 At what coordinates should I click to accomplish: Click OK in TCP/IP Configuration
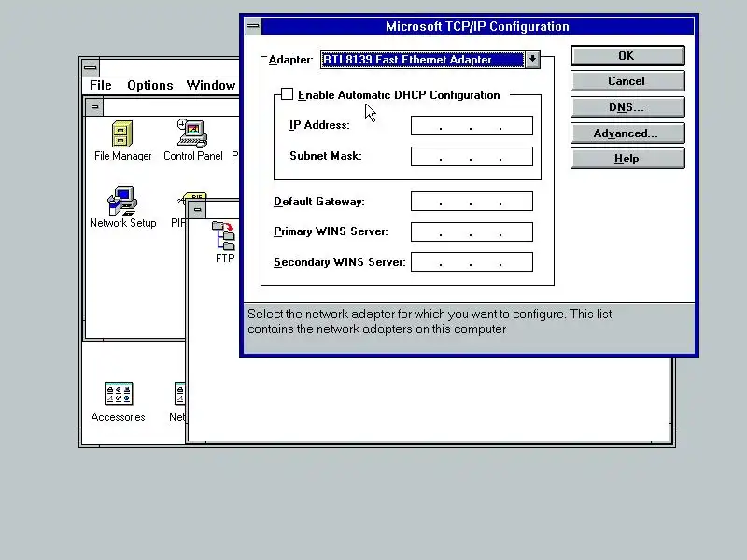pos(627,56)
